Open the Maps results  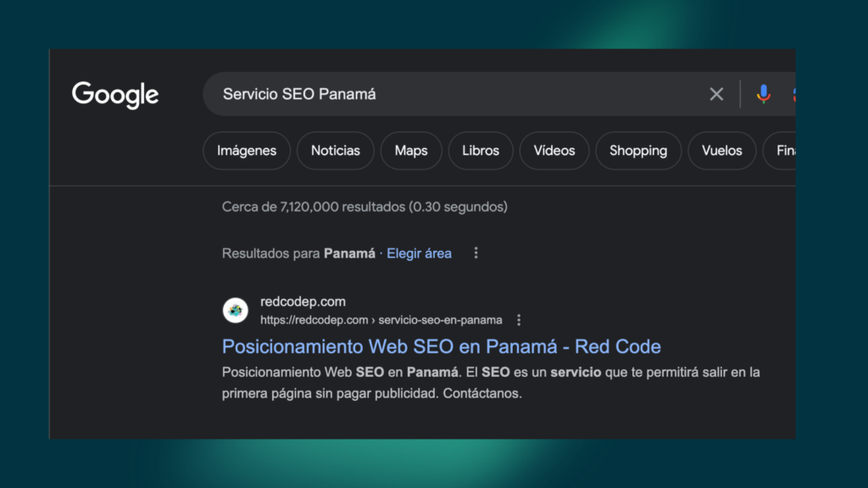[x=410, y=150]
